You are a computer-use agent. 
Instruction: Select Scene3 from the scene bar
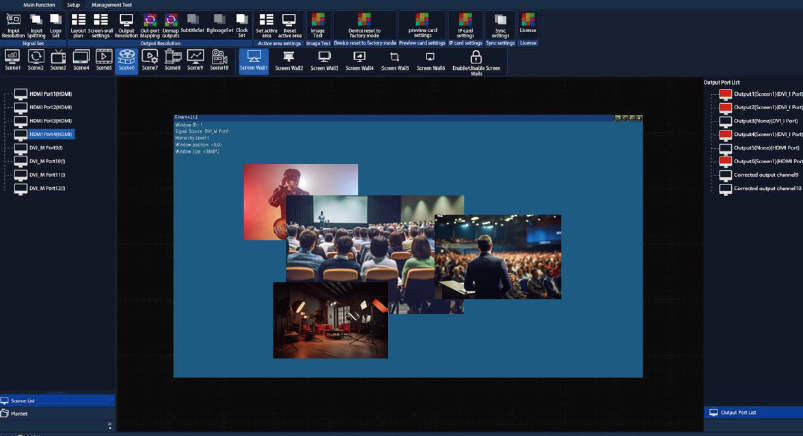(x=59, y=61)
